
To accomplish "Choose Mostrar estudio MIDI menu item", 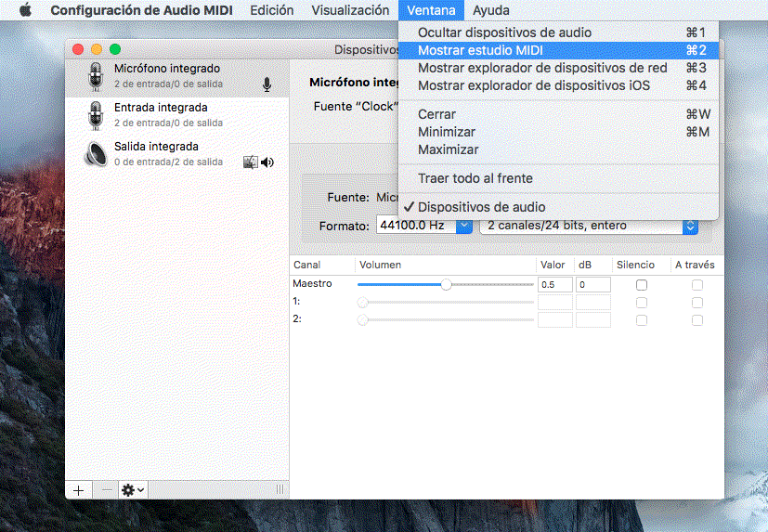I will (480, 50).
